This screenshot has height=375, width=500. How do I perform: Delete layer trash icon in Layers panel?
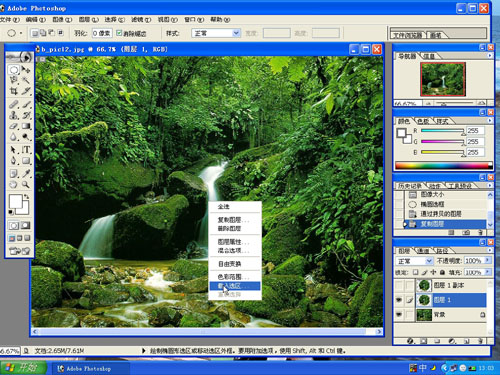click(480, 341)
